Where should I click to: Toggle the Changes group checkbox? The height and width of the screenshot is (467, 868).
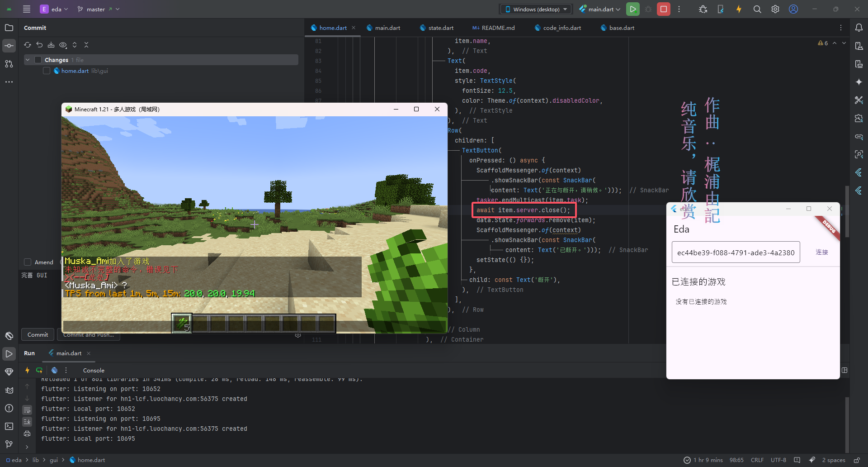pos(38,60)
